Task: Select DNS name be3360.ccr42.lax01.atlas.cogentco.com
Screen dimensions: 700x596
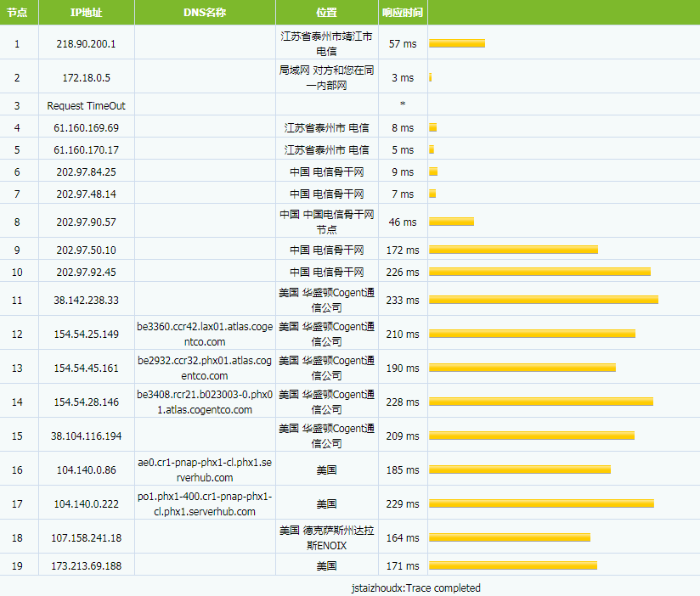Action: 204,334
